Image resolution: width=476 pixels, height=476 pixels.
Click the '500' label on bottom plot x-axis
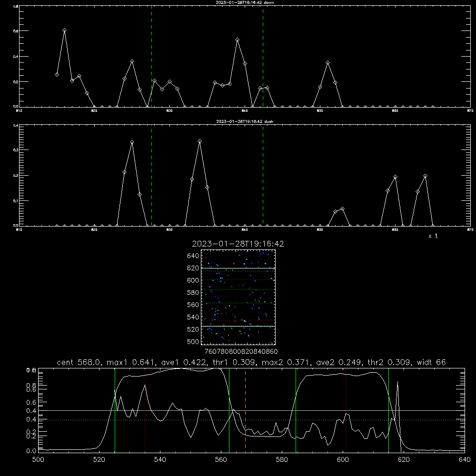pos(38,460)
